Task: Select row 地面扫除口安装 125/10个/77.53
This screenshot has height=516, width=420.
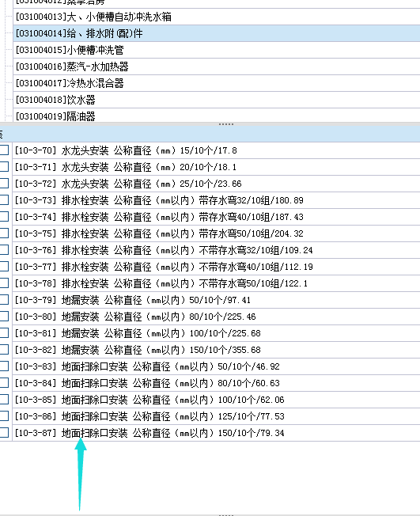Action: pos(216,416)
